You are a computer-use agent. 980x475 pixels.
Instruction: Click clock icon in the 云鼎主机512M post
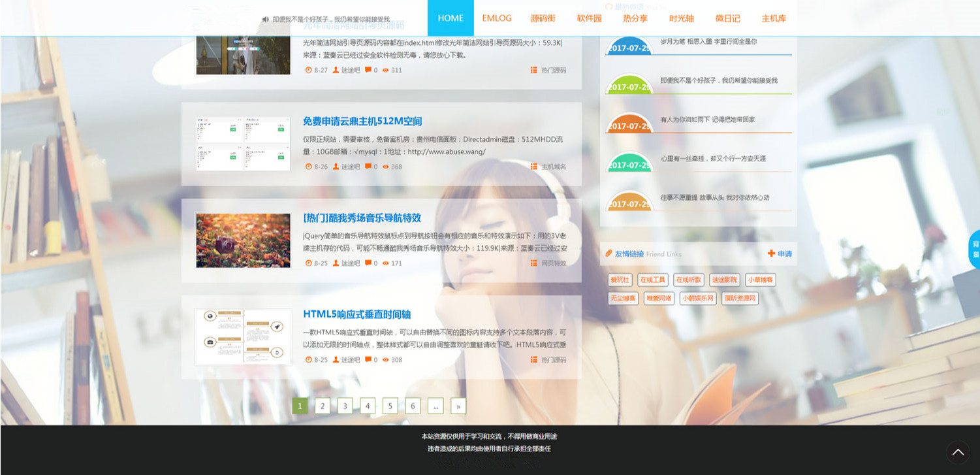tap(309, 167)
